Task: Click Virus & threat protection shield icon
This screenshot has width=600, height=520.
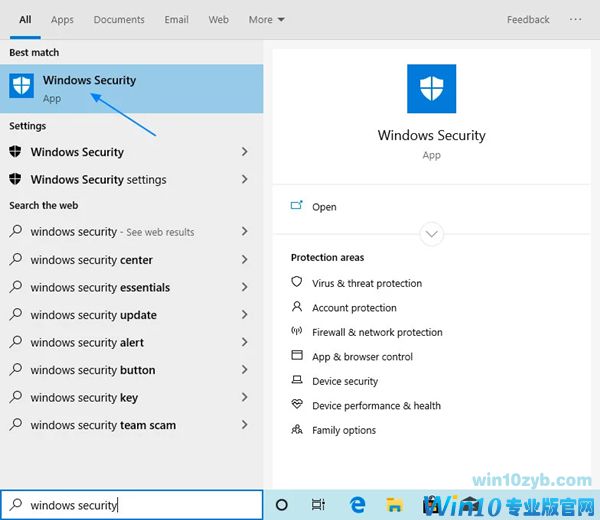Action: (x=297, y=282)
